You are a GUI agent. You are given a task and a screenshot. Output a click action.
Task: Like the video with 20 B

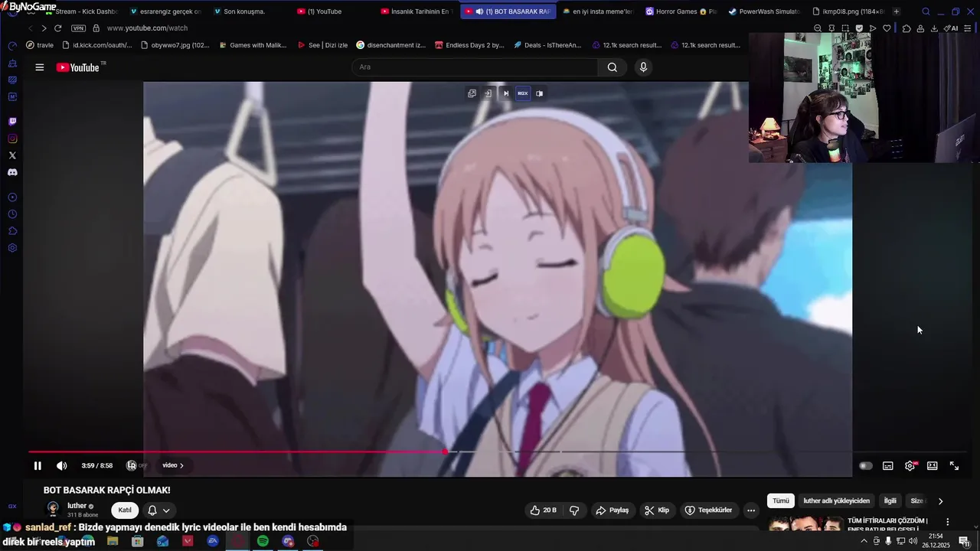pos(544,510)
